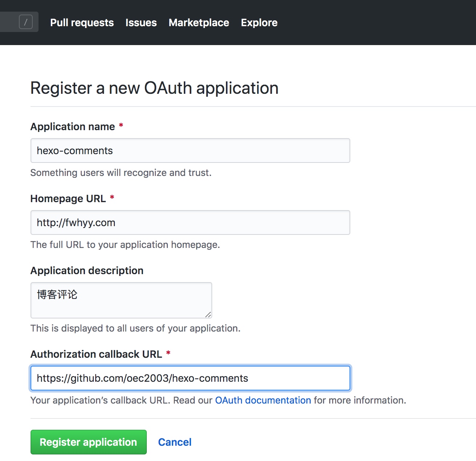Click the "Application name" field label
The image size is (476, 461).
coord(73,127)
